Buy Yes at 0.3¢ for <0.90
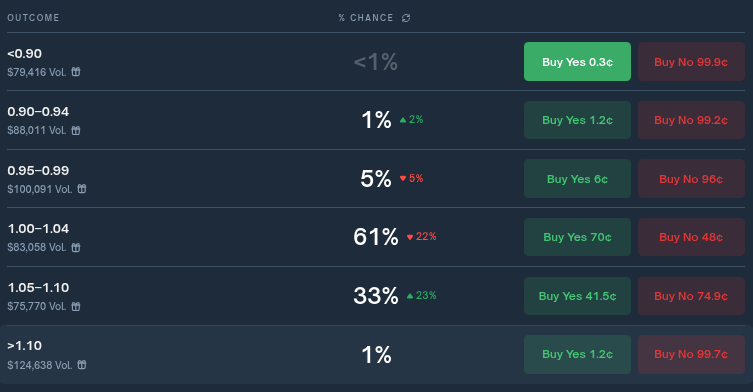 click(x=577, y=61)
